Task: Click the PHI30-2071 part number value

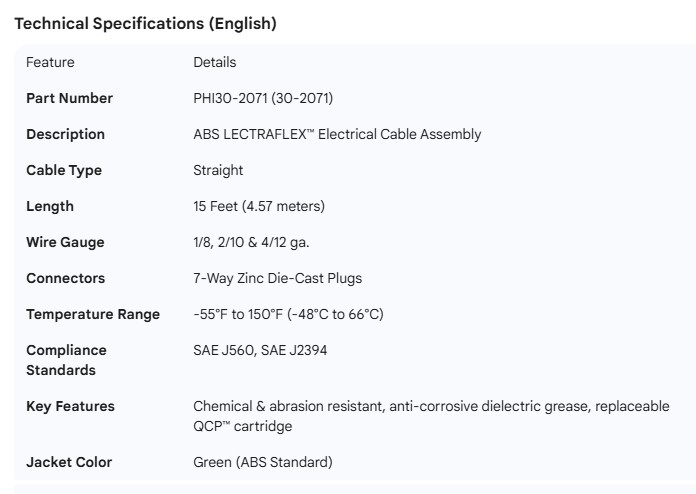Action: tap(263, 98)
